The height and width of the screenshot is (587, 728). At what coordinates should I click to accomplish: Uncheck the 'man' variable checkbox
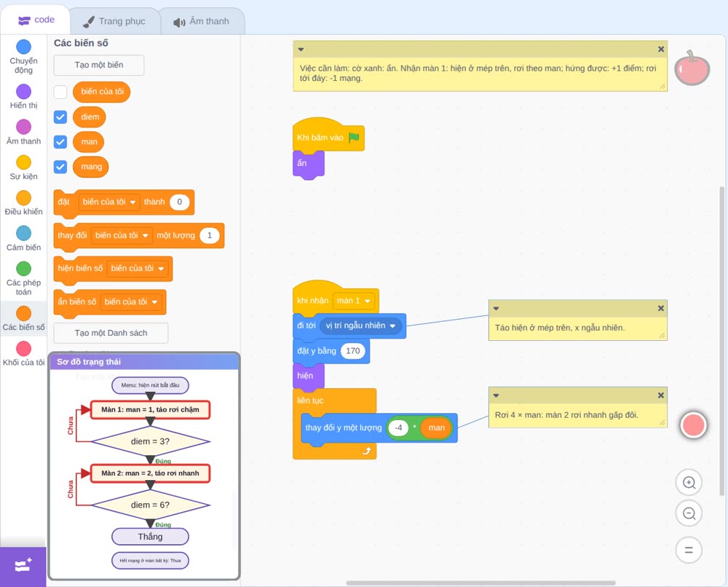pos(60,141)
